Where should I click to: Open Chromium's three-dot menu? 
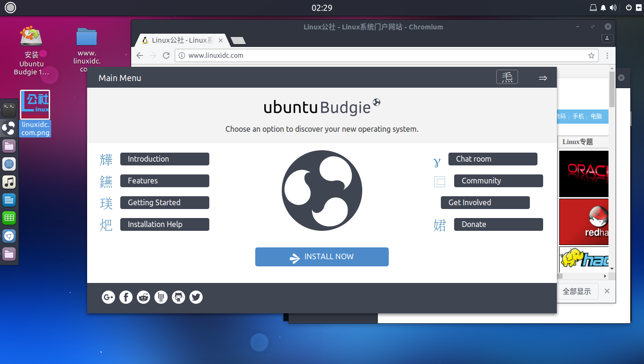pyautogui.click(x=608, y=55)
